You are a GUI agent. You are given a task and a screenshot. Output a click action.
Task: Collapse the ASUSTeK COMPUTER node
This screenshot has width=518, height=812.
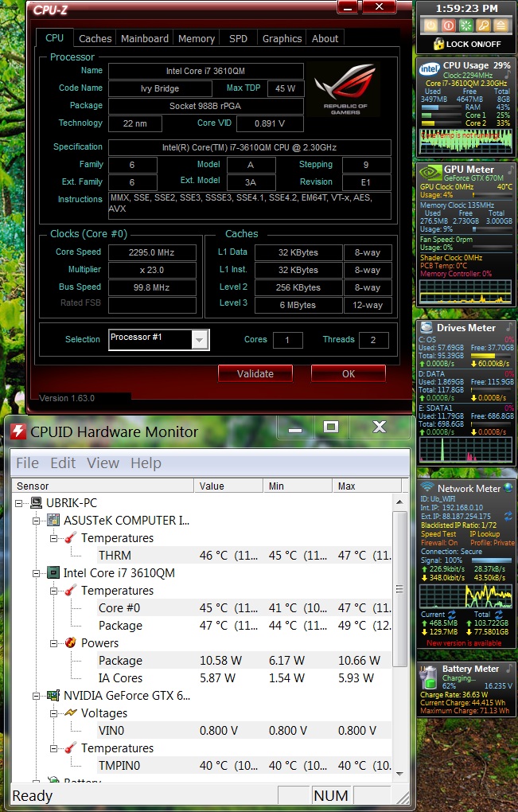point(37,521)
